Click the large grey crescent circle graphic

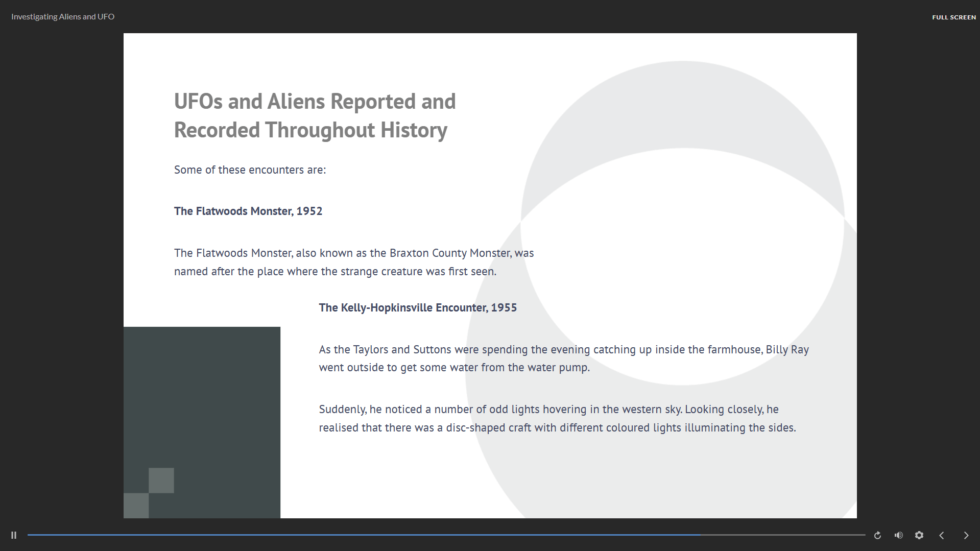coord(682,102)
